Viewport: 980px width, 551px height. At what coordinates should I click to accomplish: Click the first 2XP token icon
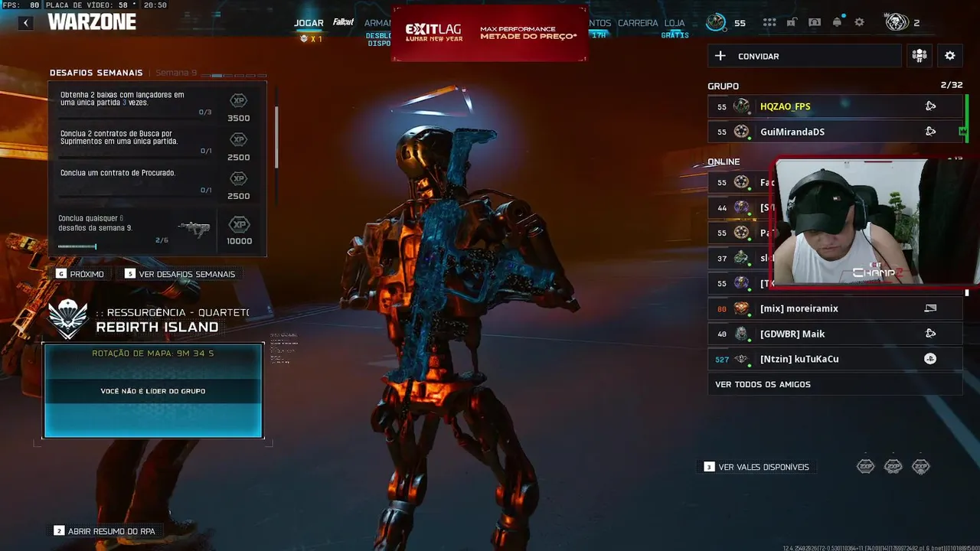click(865, 466)
